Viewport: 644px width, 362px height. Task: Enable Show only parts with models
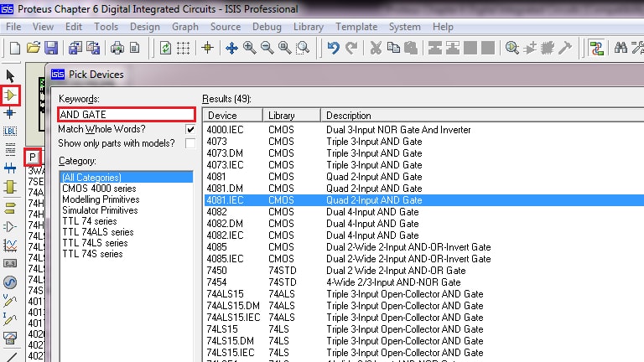click(190, 144)
